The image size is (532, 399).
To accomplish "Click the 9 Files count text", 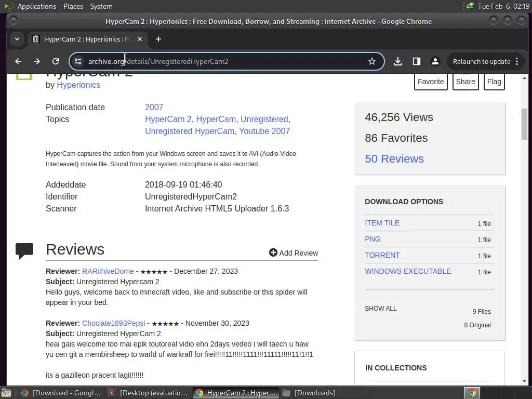I will (x=482, y=312).
